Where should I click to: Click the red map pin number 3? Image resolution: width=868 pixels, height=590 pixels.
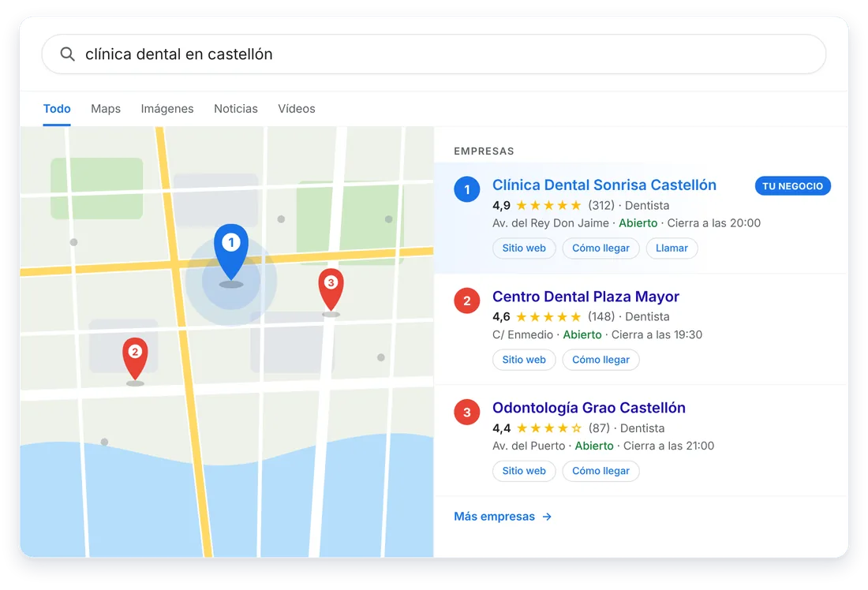point(331,289)
